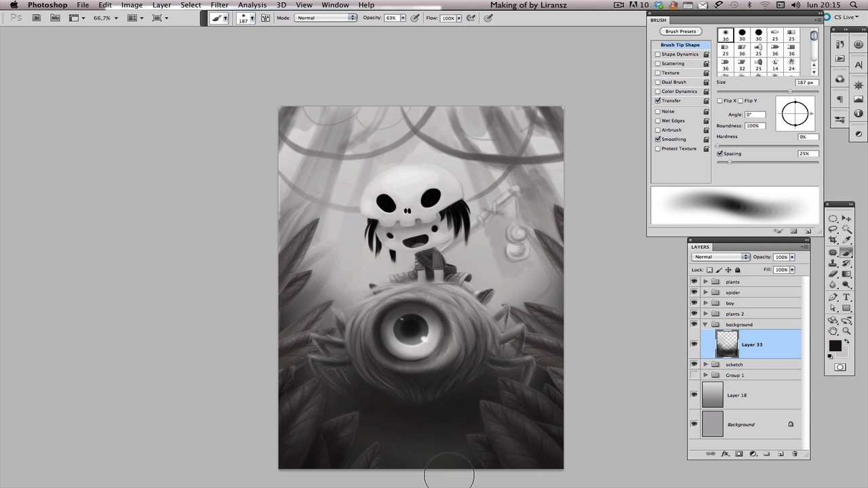Select the Type tool
The image size is (868, 488).
coord(846,297)
